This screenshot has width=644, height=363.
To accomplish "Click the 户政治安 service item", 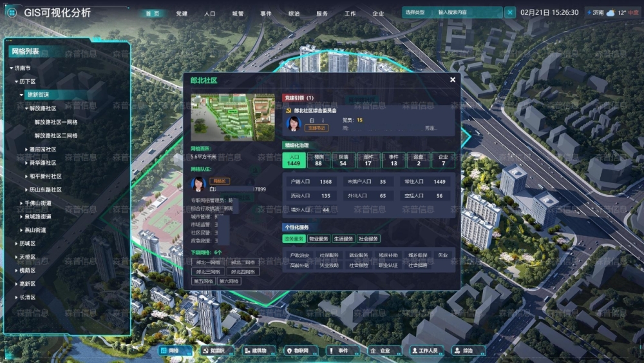I will coord(299,255).
